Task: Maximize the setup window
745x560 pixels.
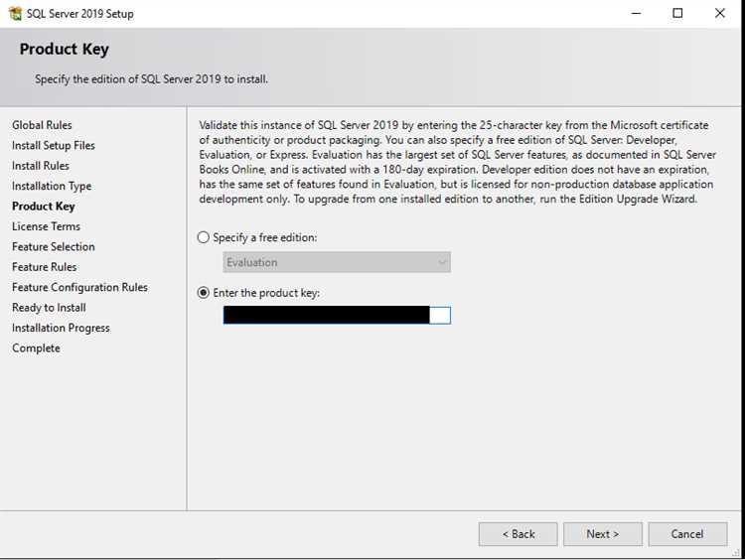Action: [678, 13]
